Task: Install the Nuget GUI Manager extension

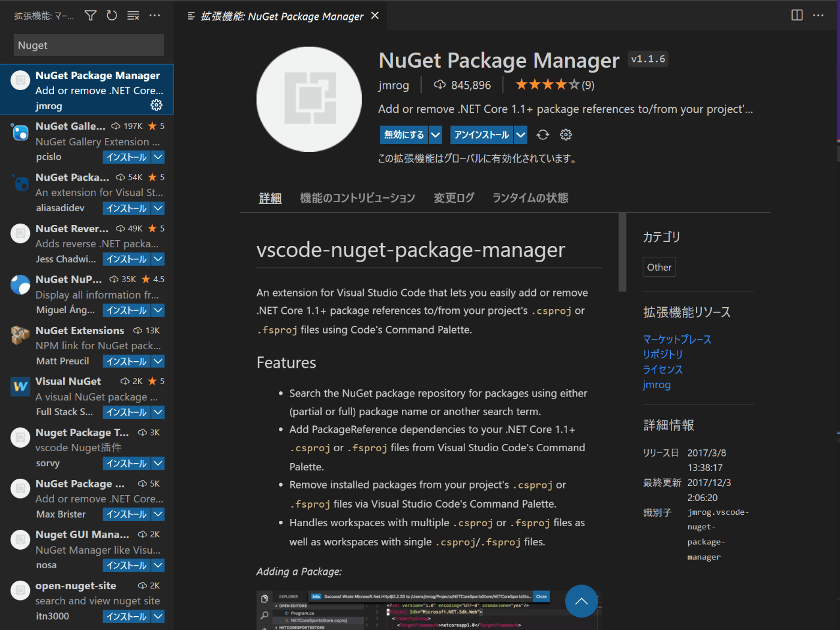Action: 127,565
